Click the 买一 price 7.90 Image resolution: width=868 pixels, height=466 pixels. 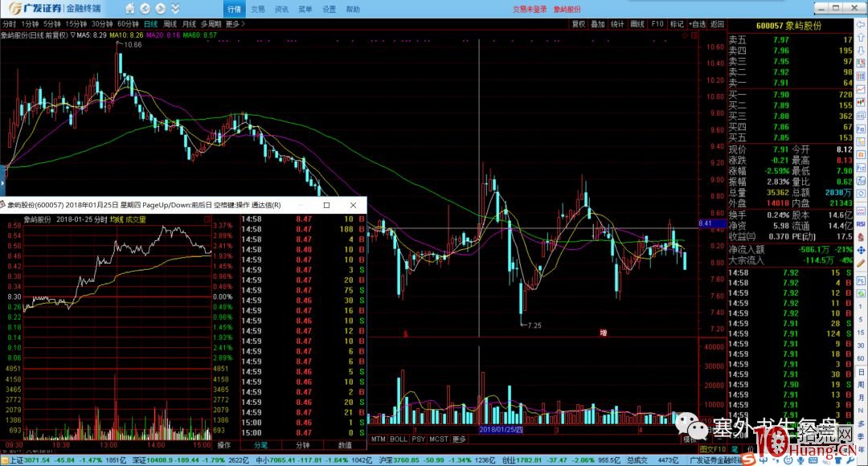[781, 95]
